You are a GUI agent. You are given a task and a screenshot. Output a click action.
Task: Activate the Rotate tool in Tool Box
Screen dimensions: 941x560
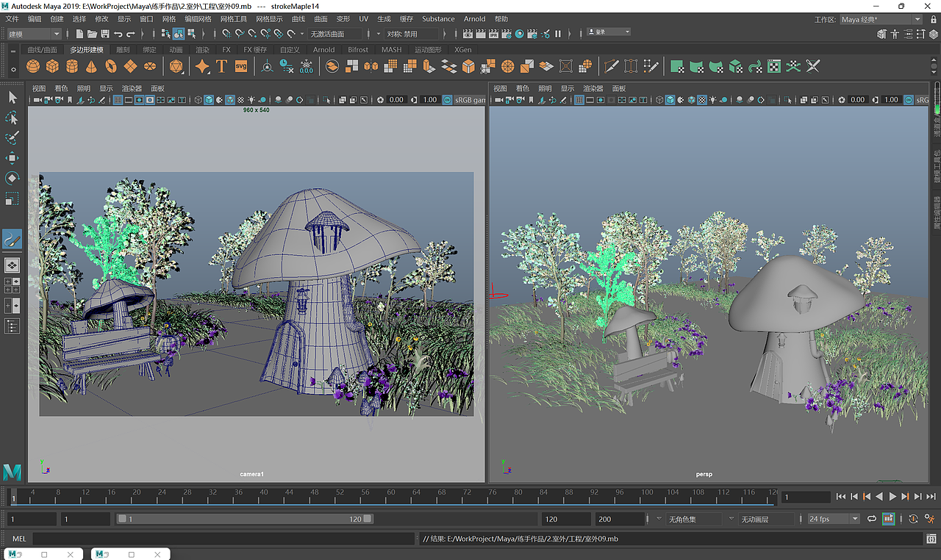[x=12, y=178]
